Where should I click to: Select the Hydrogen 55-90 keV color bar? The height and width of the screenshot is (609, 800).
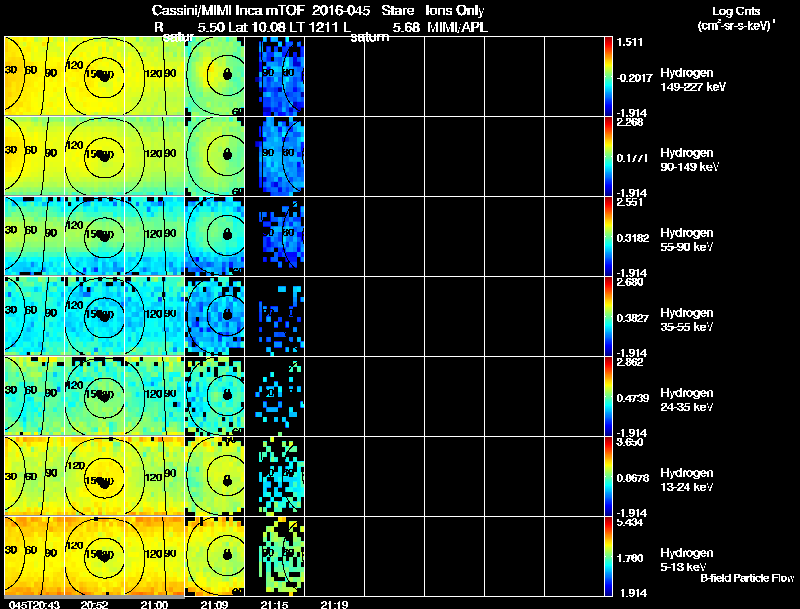pos(608,237)
